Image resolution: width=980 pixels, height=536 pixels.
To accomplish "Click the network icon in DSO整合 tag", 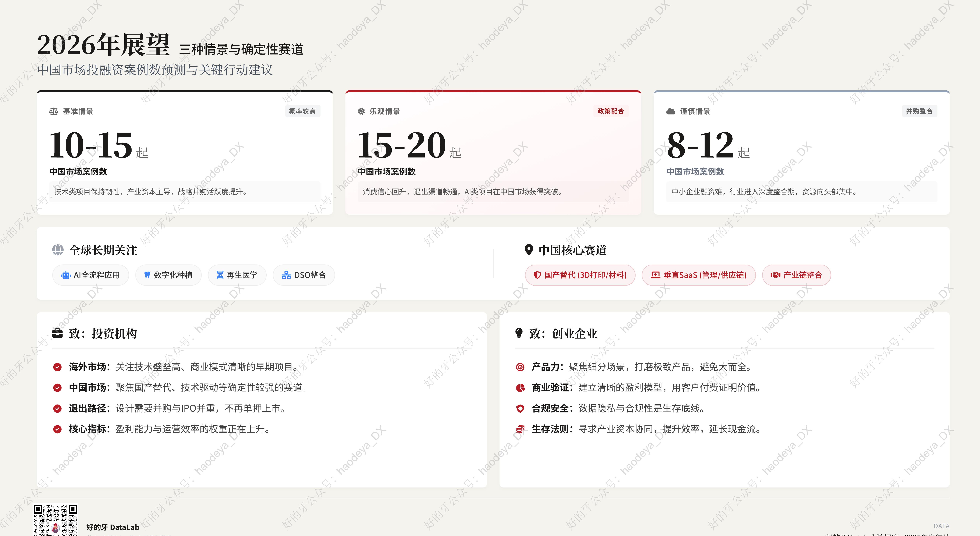I will 286,275.
